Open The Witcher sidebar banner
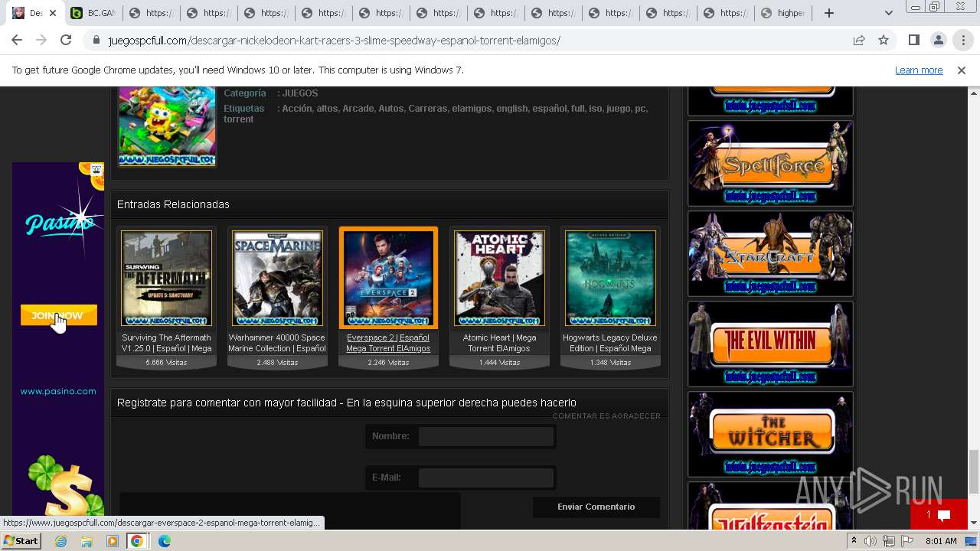The height and width of the screenshot is (551, 980). (770, 434)
